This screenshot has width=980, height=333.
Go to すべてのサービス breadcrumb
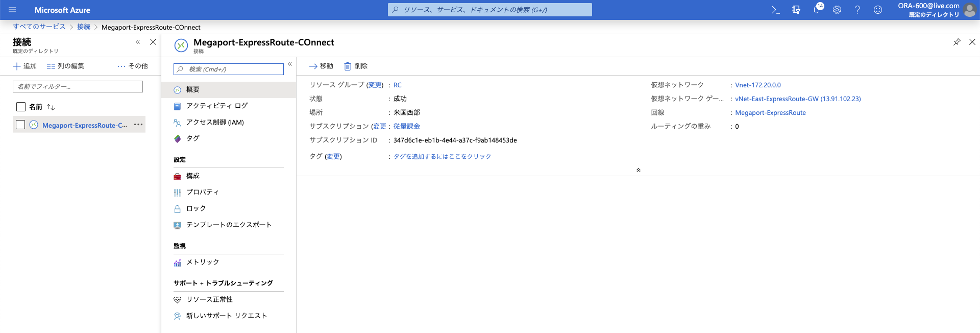pyautogui.click(x=39, y=27)
